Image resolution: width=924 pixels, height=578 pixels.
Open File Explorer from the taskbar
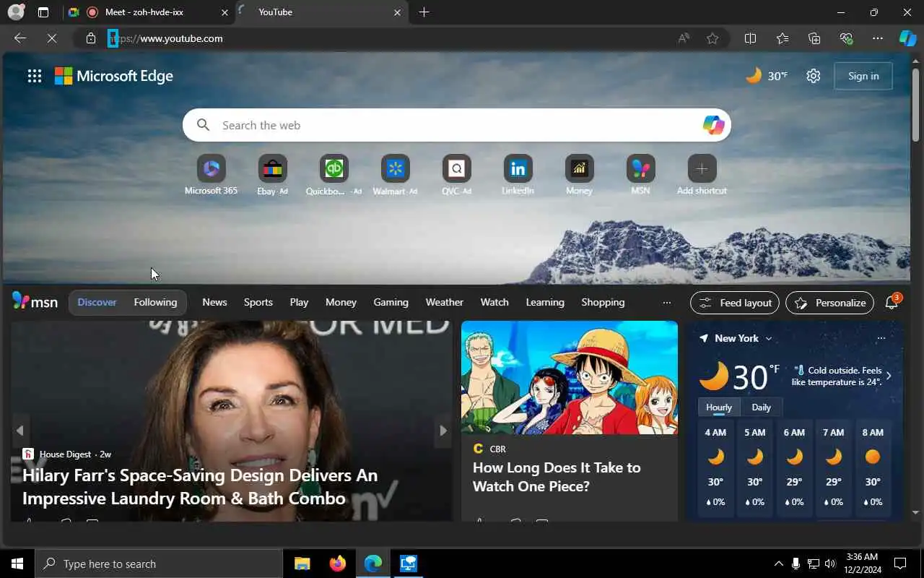(x=302, y=564)
